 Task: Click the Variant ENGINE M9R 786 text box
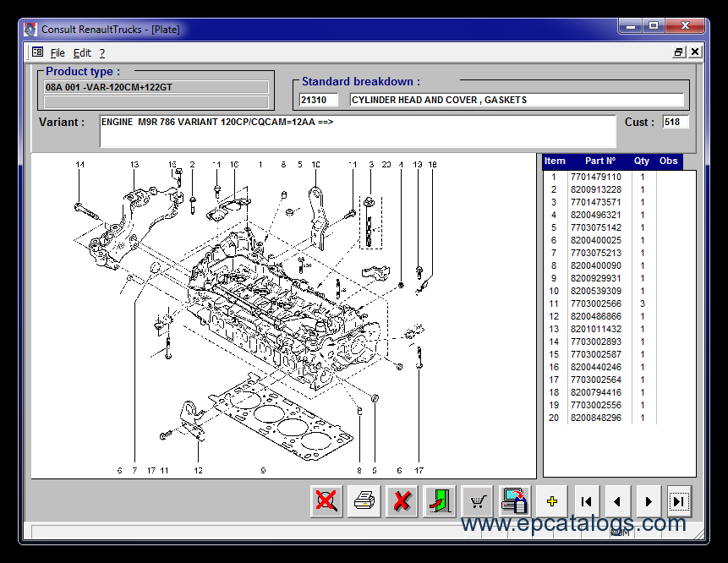click(x=358, y=131)
